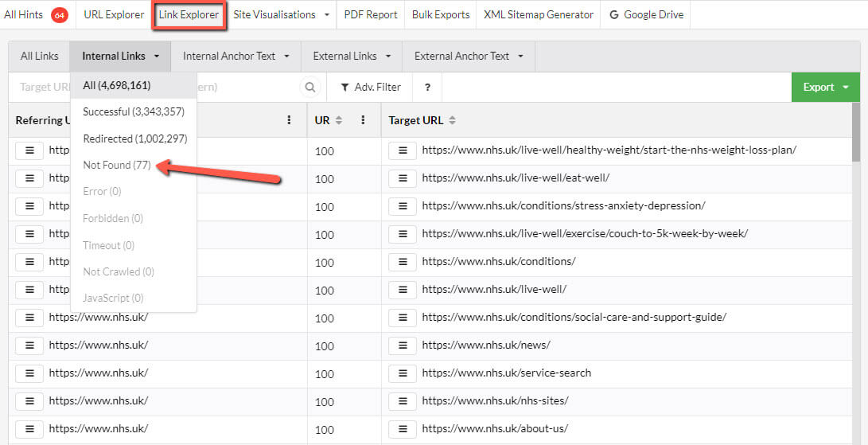This screenshot has width=868, height=445.
Task: Select All (4,698,161) filter option
Action: 134,85
